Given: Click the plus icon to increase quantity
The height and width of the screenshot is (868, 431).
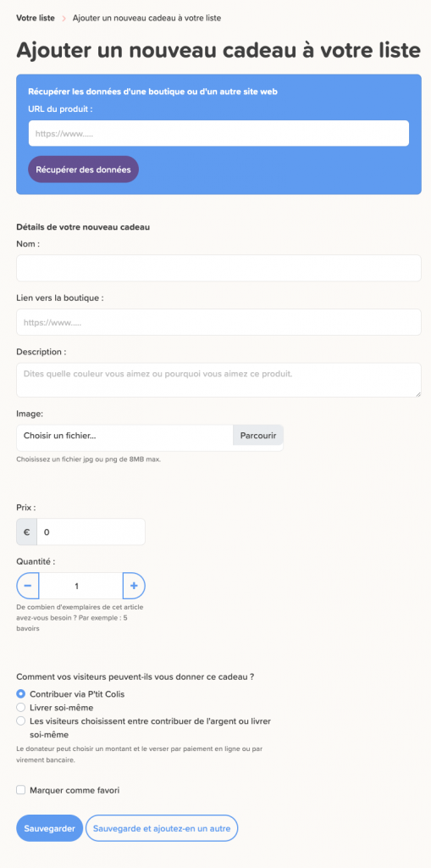Looking at the screenshot, I should (134, 586).
